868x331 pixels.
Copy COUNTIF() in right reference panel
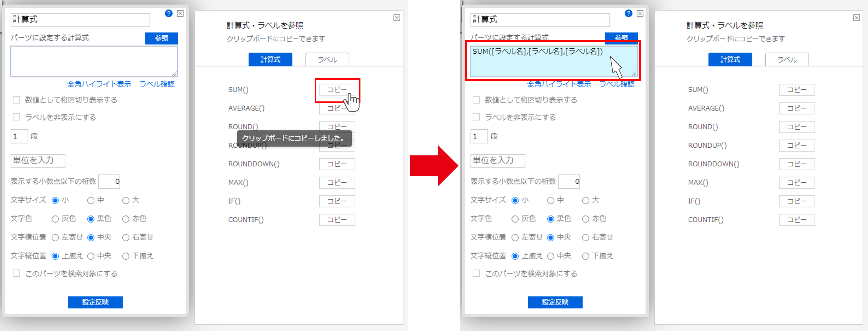[797, 220]
